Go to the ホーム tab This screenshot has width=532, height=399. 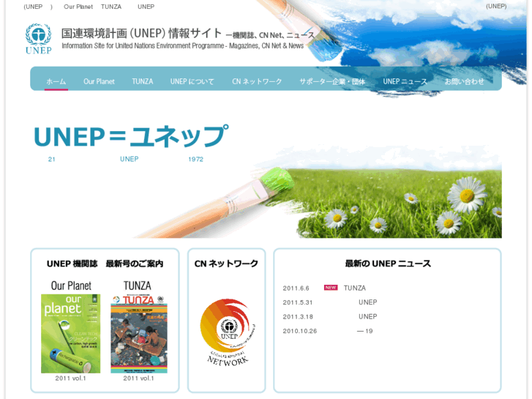click(x=56, y=81)
